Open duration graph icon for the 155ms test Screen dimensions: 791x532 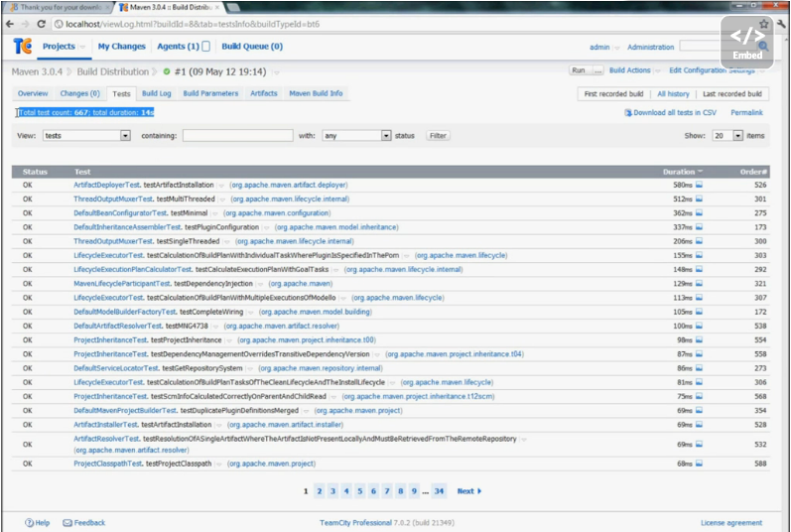point(699,256)
